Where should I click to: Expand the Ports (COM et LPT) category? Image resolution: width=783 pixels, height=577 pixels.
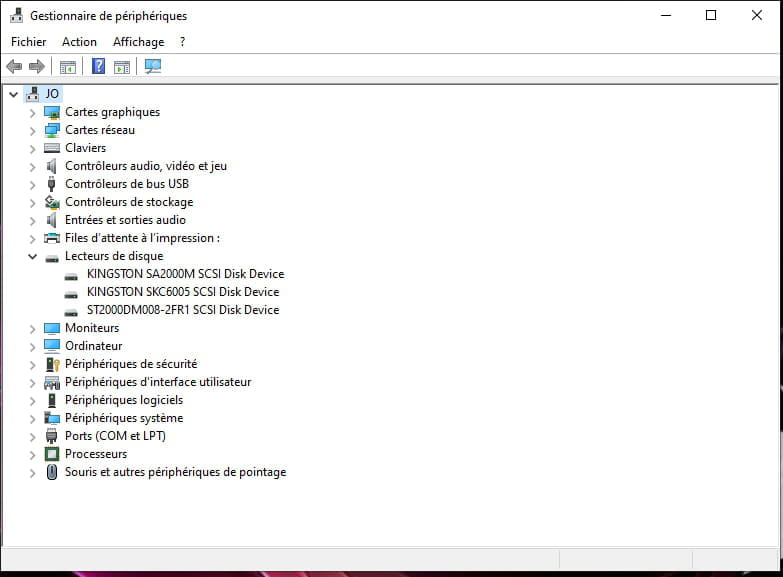tap(32, 437)
